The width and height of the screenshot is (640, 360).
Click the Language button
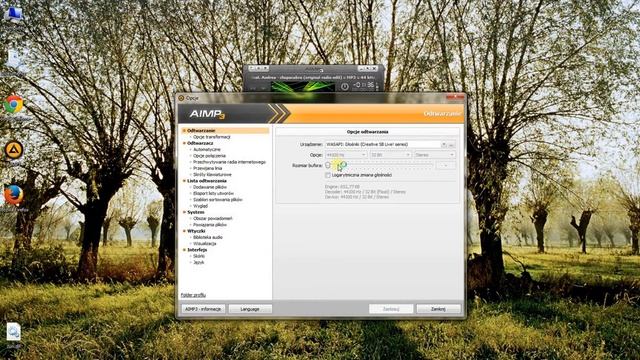pyautogui.click(x=250, y=309)
